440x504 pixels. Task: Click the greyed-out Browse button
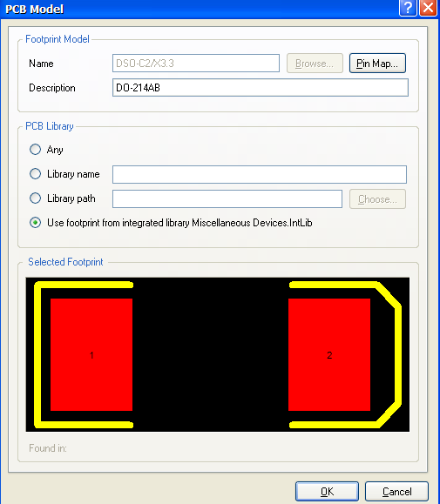click(x=315, y=64)
